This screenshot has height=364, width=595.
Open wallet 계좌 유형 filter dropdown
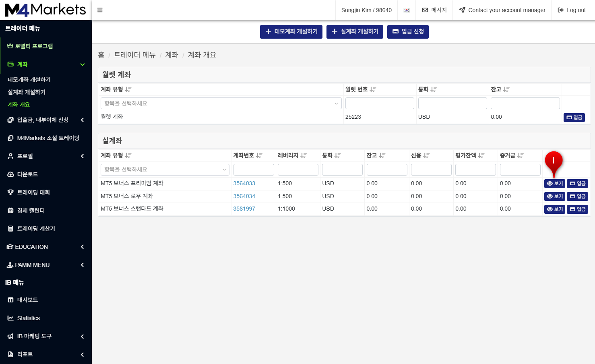point(221,103)
